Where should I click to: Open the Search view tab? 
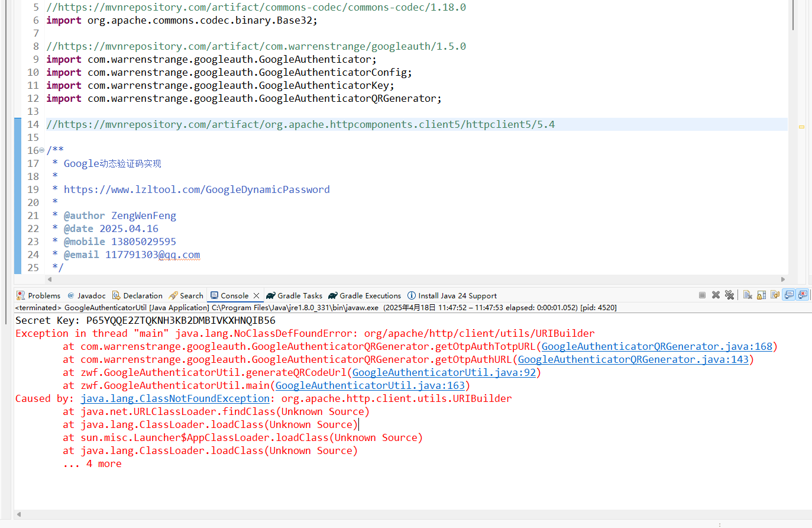tap(186, 295)
